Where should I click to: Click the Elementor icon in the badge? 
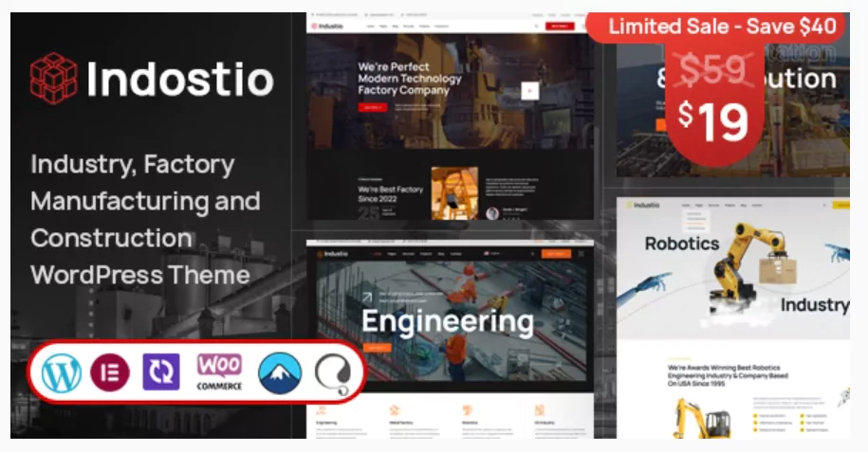(x=110, y=372)
